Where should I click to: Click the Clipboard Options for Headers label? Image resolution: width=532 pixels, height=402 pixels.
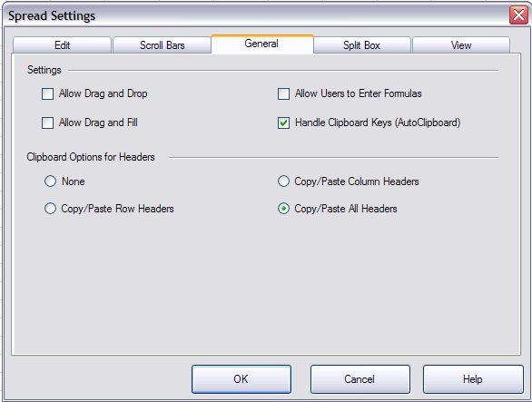pos(91,157)
